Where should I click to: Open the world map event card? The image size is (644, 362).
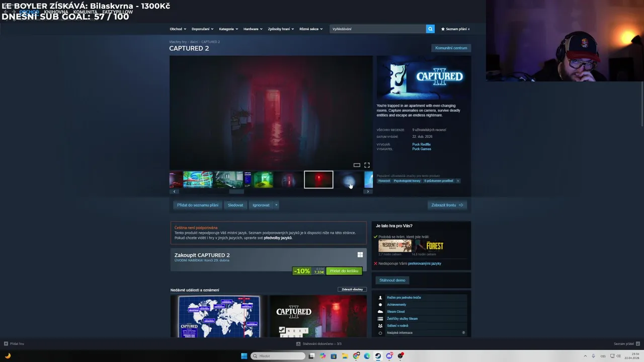(219, 316)
